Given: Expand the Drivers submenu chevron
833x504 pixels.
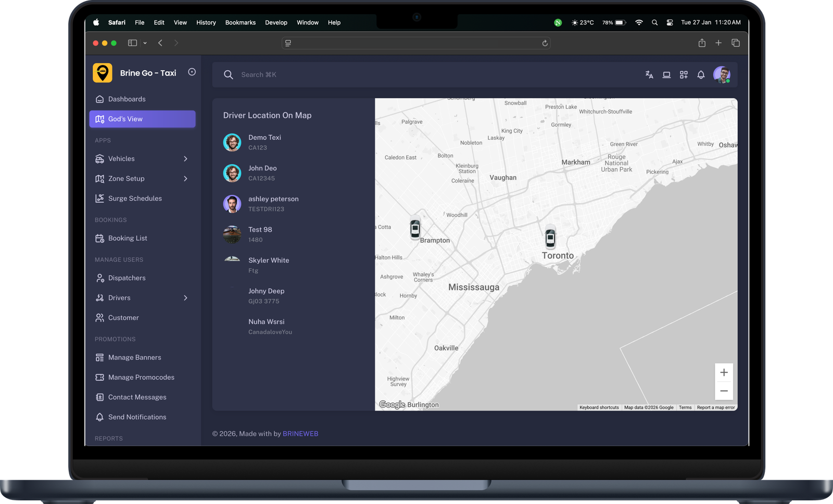Looking at the screenshot, I should click(x=185, y=298).
